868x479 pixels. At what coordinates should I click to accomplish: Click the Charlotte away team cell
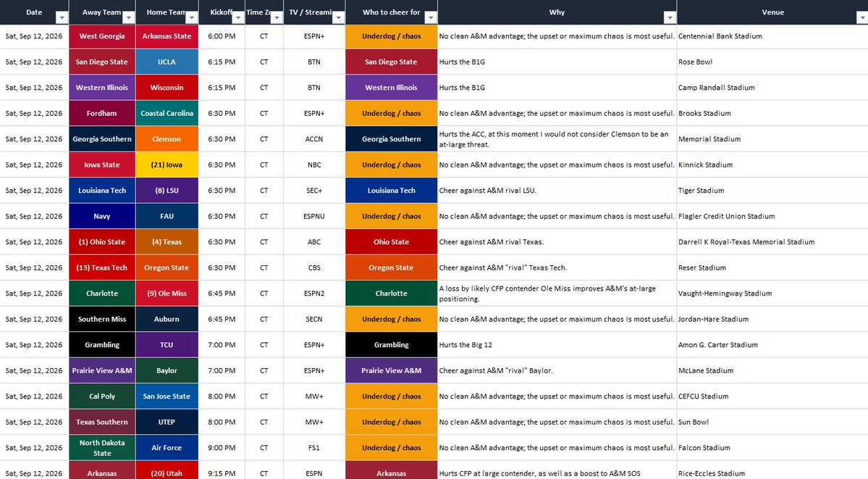tap(102, 293)
